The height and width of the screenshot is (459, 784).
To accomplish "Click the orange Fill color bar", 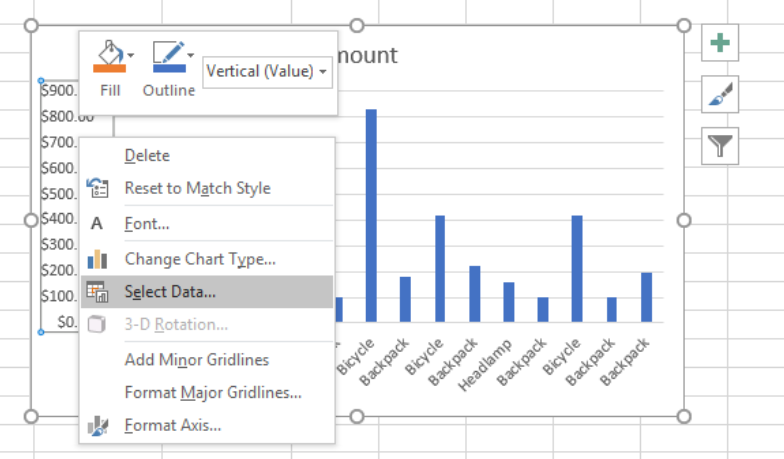I will click(x=110, y=69).
